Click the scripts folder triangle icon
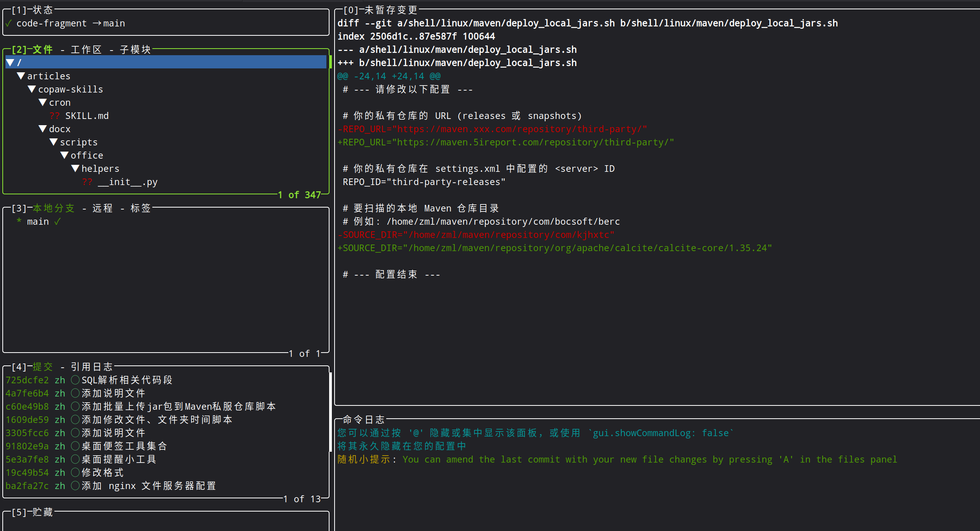 pyautogui.click(x=54, y=142)
